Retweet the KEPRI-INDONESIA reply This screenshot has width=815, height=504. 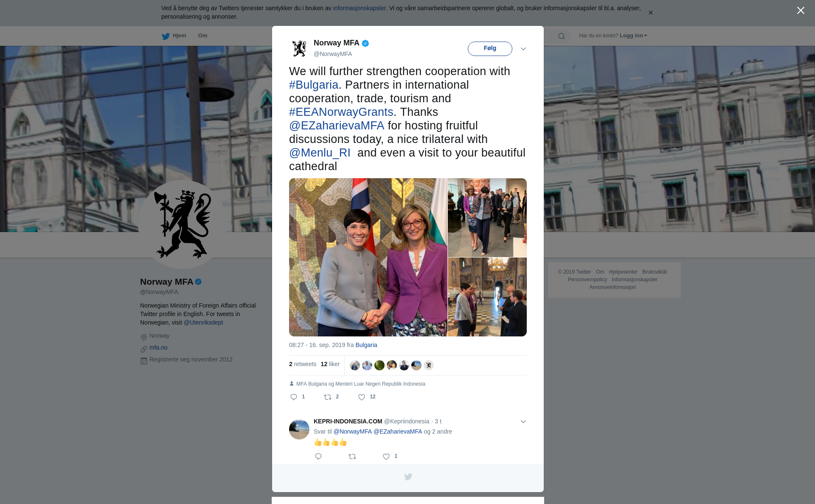[352, 456]
